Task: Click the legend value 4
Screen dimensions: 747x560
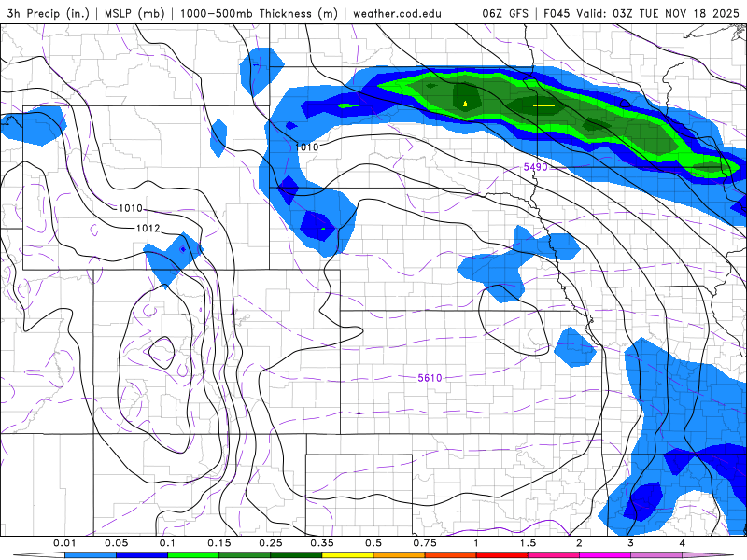Action: point(683,543)
